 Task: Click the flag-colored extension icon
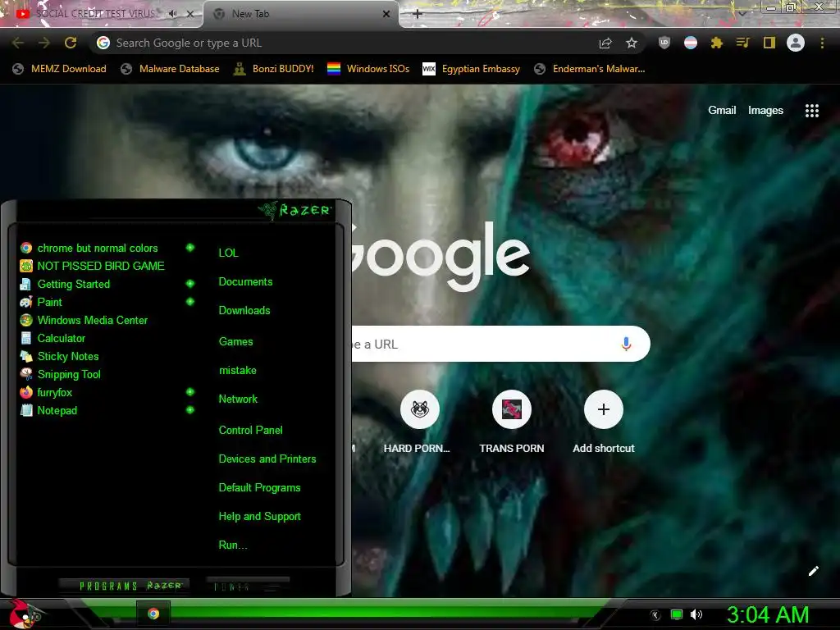tap(691, 43)
